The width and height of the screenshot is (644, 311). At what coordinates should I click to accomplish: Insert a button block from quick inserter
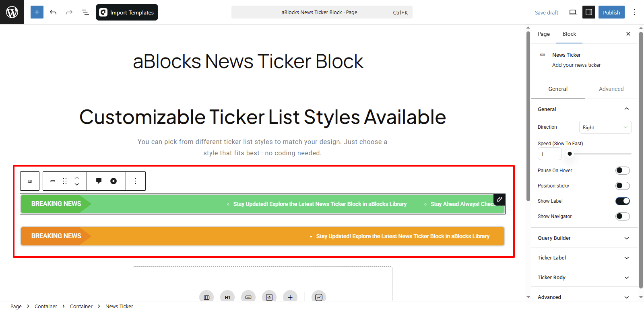[248, 297]
